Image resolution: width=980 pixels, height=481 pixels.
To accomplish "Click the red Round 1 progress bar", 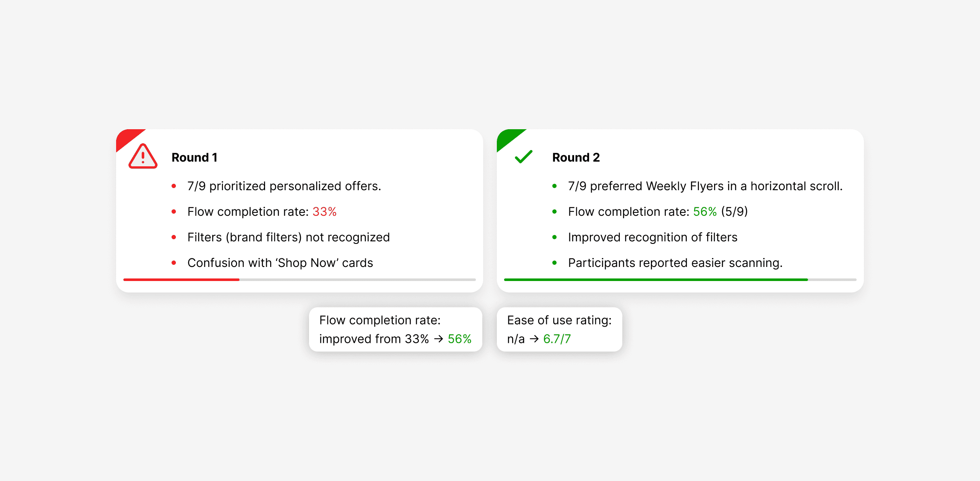I will (x=181, y=280).
